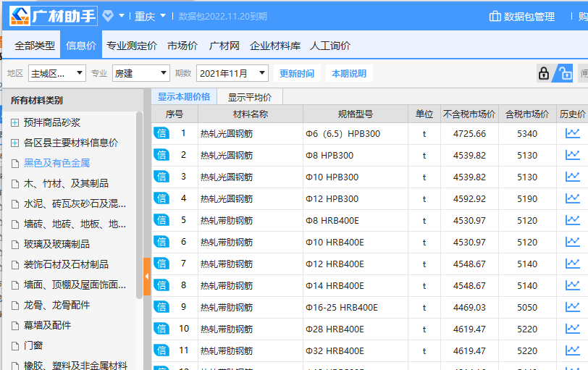Open history chart for Φ16-25 HRB400E row

point(572,308)
